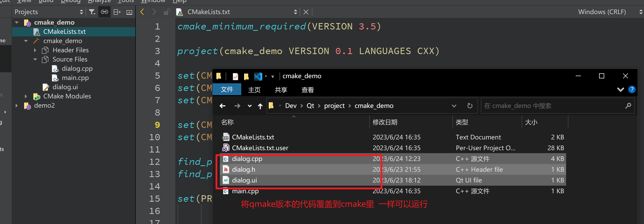The image size is (644, 224).
Task: Click the split panel icon in Projects header
Action: pyautogui.click(x=117, y=12)
